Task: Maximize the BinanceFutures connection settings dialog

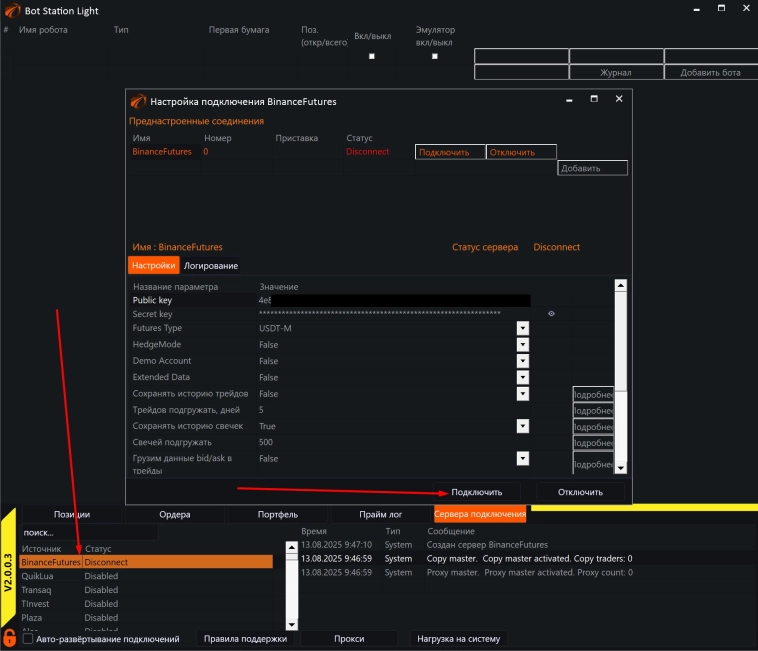Action: pyautogui.click(x=594, y=99)
